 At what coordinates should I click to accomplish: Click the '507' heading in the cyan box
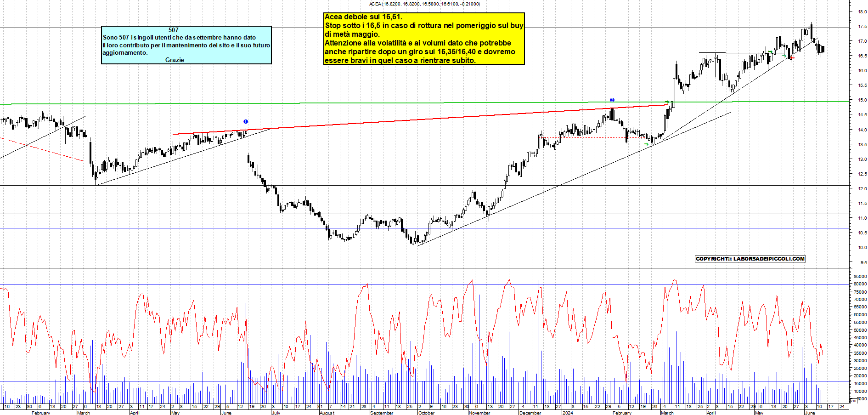coord(174,30)
